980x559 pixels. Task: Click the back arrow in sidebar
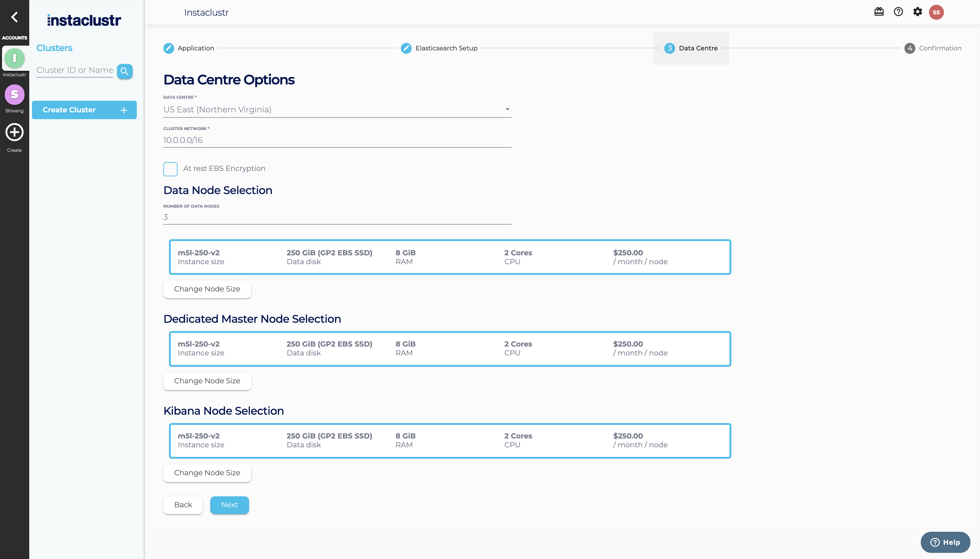15,17
